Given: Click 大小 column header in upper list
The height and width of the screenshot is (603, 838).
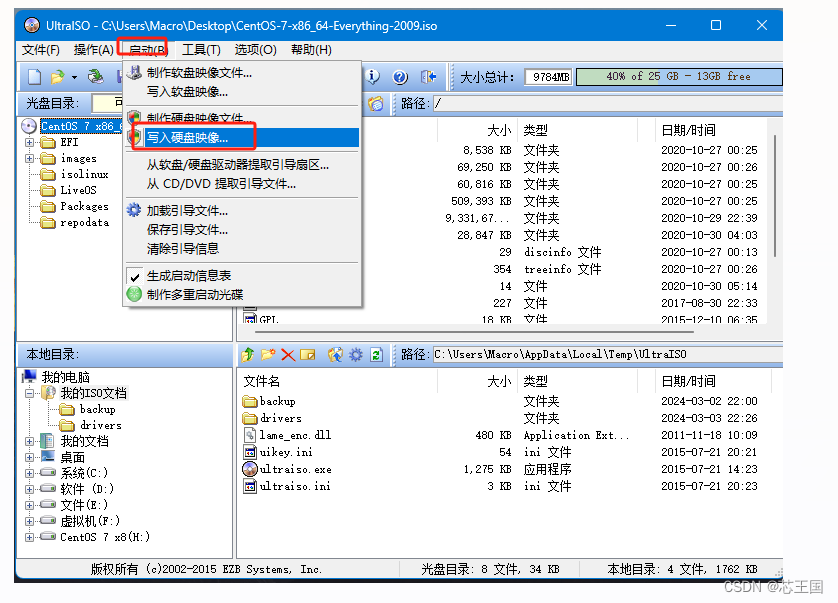Looking at the screenshot, I should (x=499, y=130).
